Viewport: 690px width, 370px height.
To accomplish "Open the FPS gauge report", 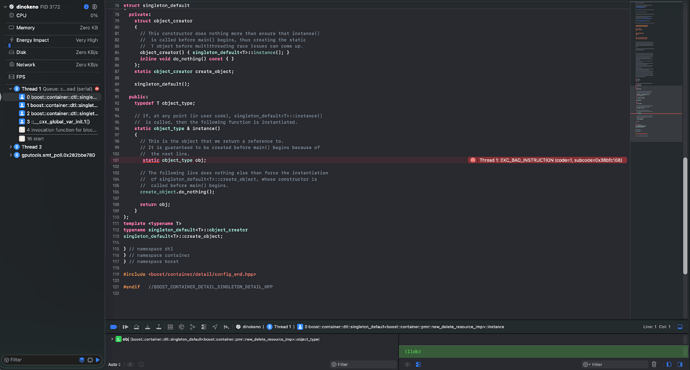I will pyautogui.click(x=53, y=77).
